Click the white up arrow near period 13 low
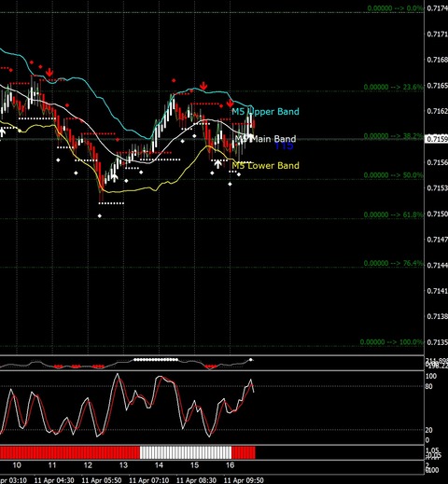 click(115, 178)
